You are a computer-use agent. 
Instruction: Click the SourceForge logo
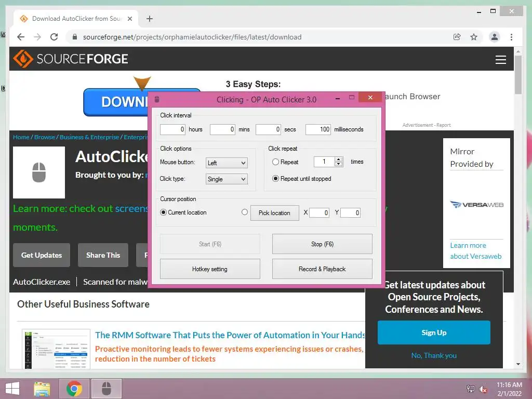click(x=71, y=59)
